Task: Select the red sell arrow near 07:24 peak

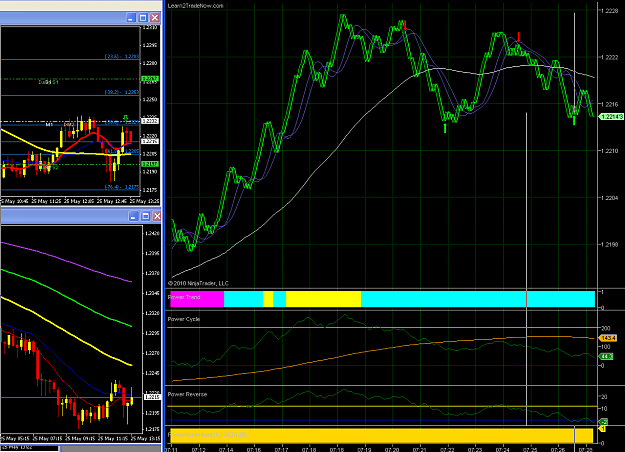Action: [519, 37]
